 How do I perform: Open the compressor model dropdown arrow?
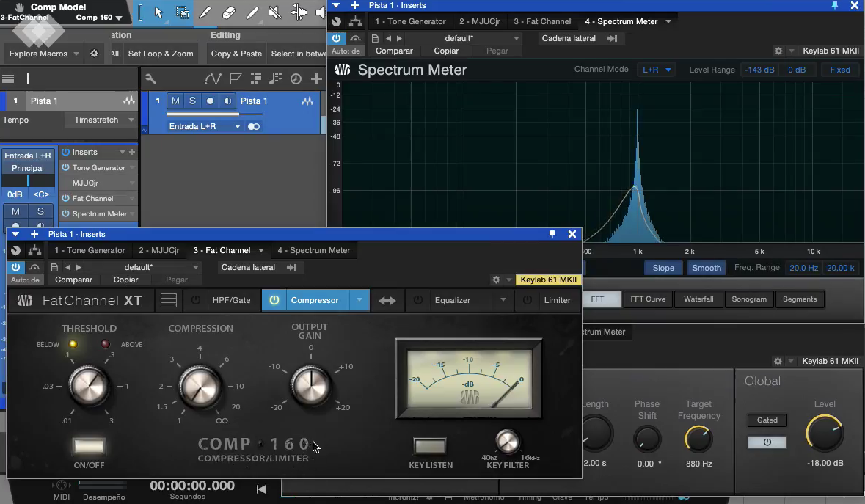click(x=359, y=300)
